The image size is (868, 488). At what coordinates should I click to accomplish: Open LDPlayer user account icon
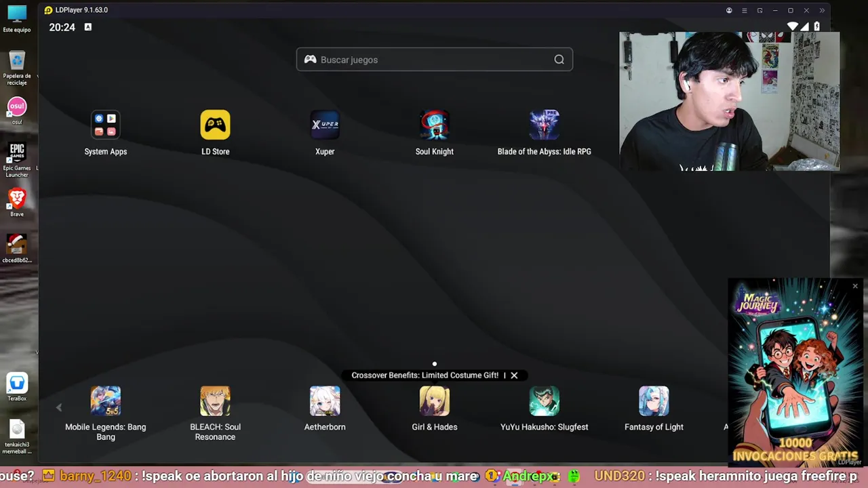pos(729,10)
